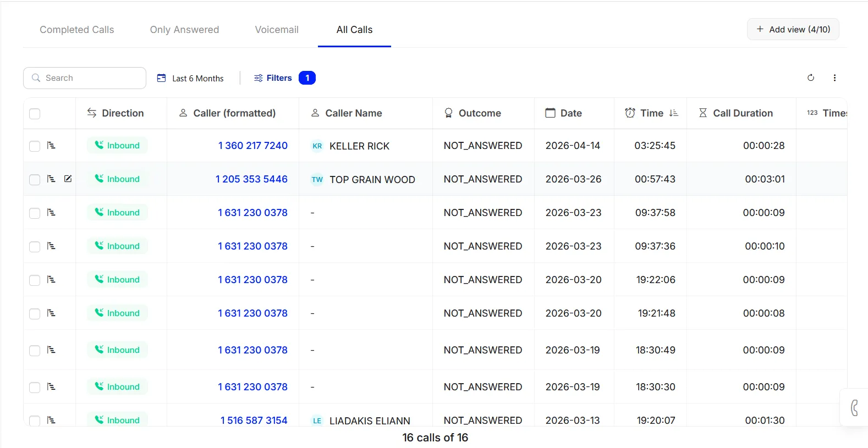Click into the Search field
This screenshot has width=868, height=448.
pyautogui.click(x=85, y=78)
